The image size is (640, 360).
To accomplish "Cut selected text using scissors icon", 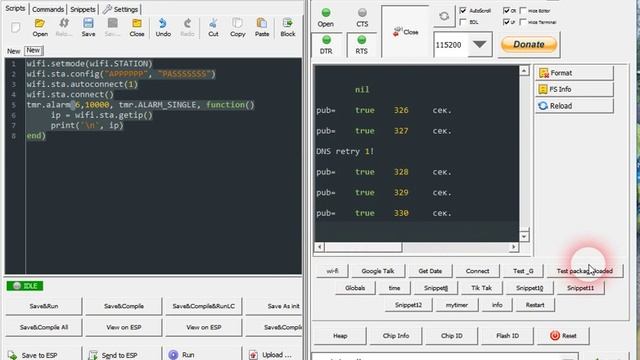I will pyautogui.click(x=213, y=27).
